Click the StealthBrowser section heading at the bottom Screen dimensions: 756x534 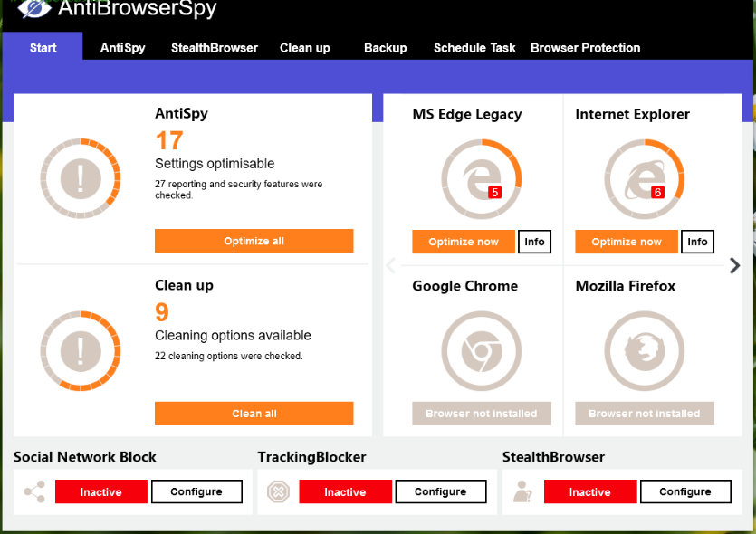click(553, 457)
